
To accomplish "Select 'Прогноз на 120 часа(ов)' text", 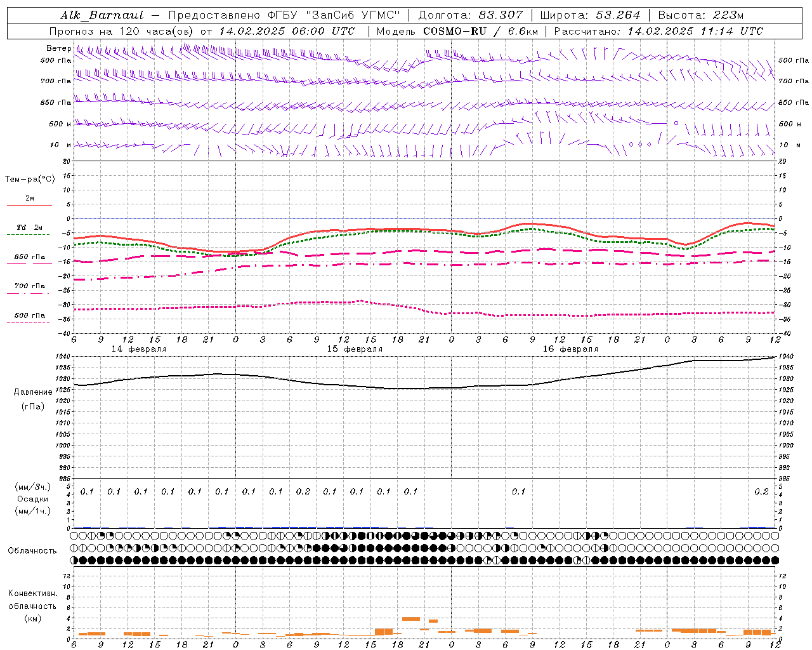I will tap(122, 31).
